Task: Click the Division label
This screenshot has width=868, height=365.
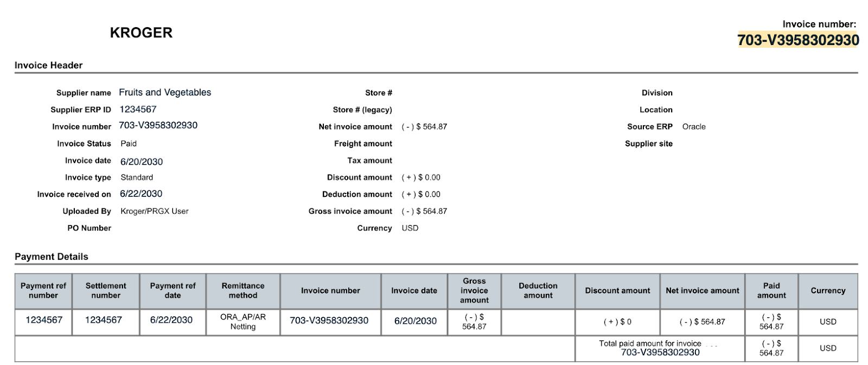Action: 657,93
